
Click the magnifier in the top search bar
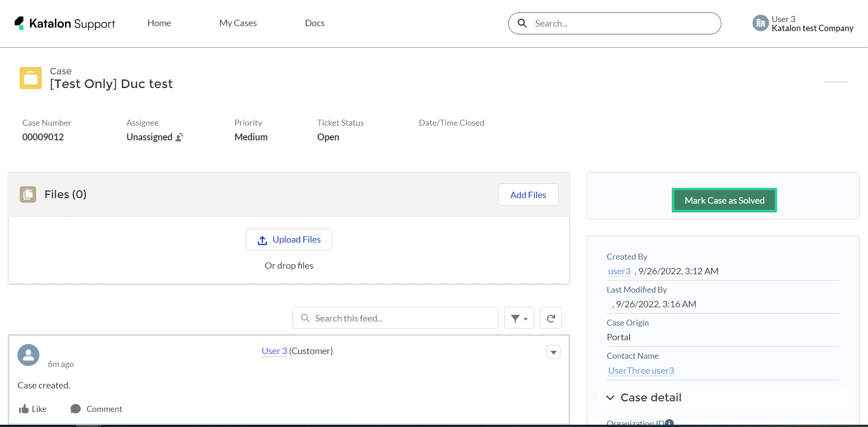coord(522,23)
